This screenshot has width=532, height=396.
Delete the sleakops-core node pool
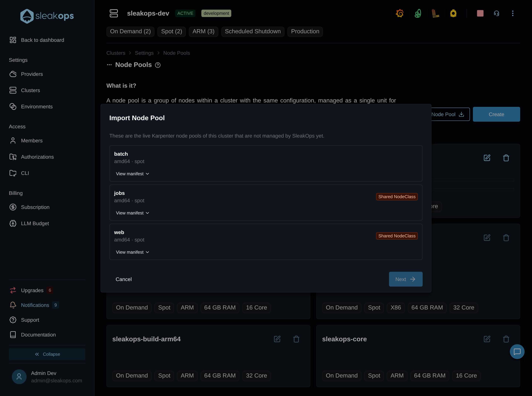click(506, 339)
